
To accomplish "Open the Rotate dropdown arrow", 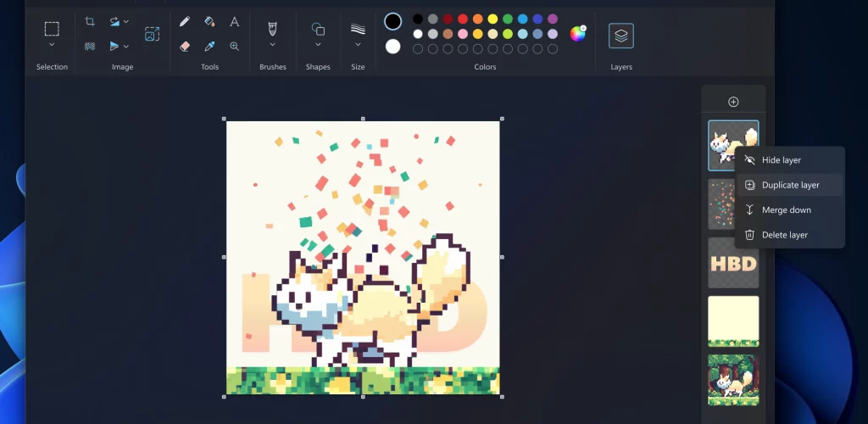I will point(126,21).
